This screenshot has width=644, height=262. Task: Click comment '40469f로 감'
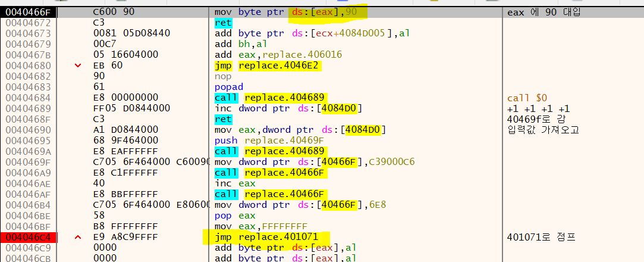point(536,119)
